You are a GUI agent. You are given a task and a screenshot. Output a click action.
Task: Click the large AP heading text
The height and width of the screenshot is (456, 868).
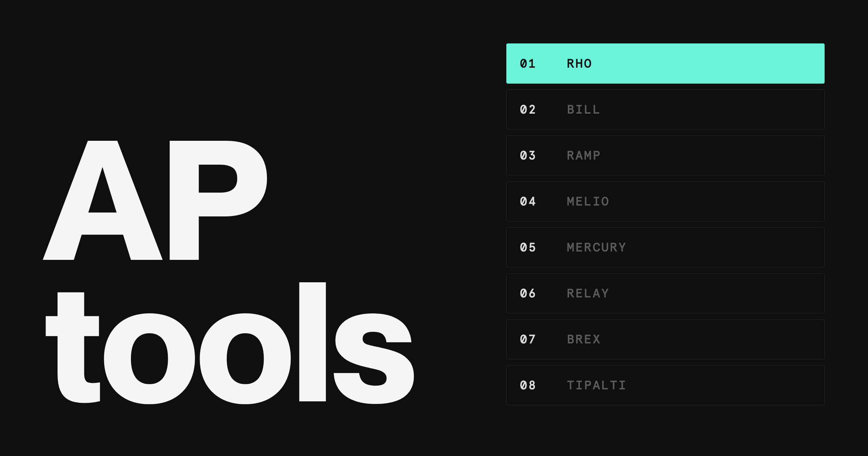click(155, 200)
